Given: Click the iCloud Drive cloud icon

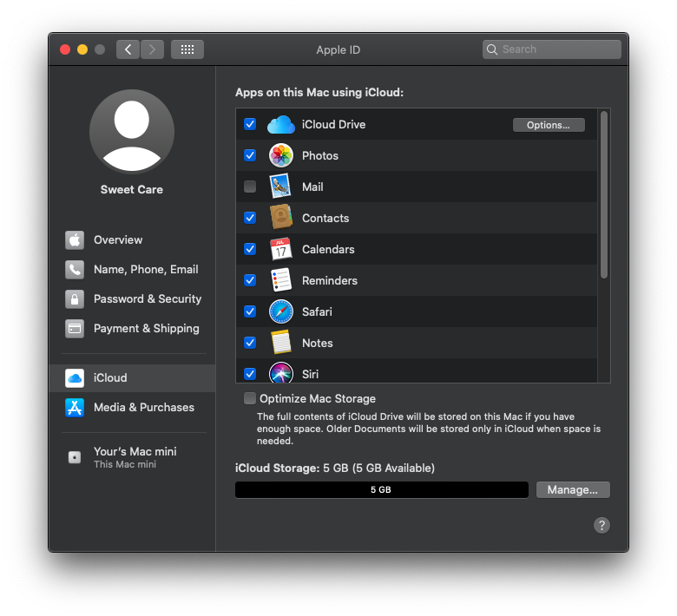Looking at the screenshot, I should coord(280,124).
